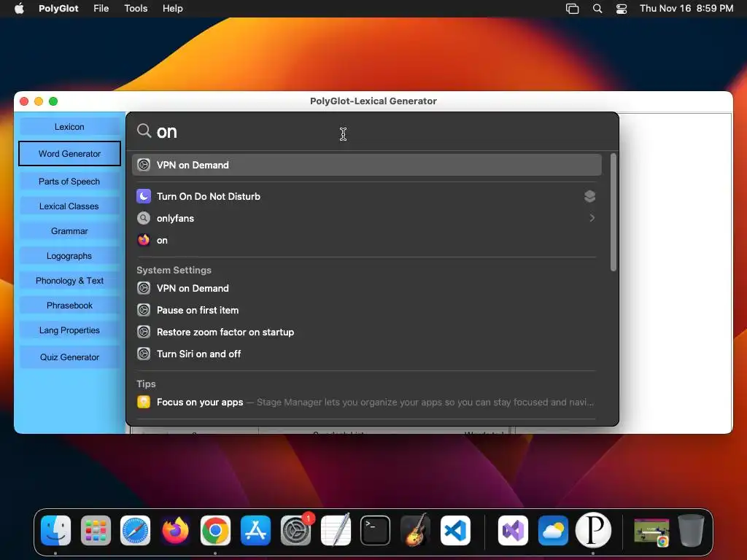Select the 'onlyfans' search suggestion
This screenshot has height=560, width=747.
tap(366, 218)
